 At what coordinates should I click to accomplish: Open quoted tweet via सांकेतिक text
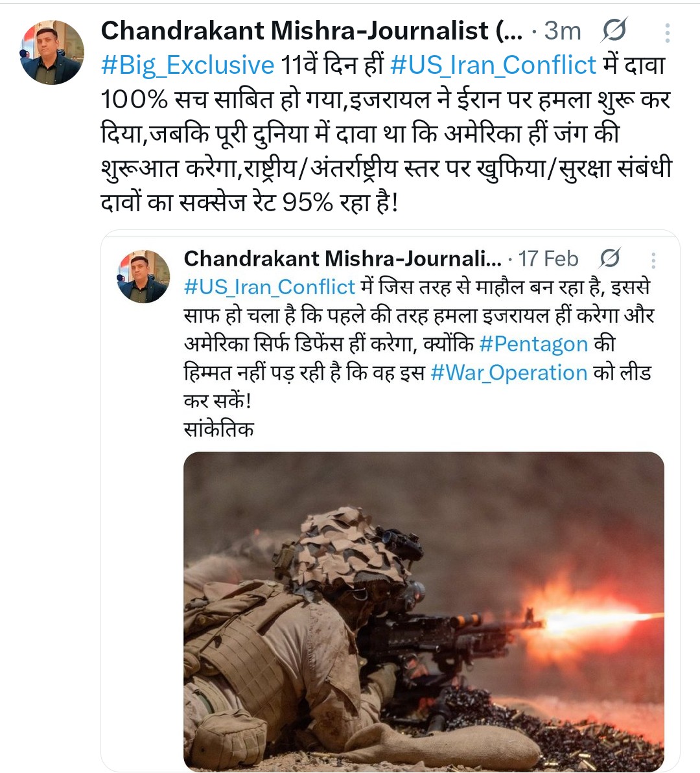(x=218, y=430)
